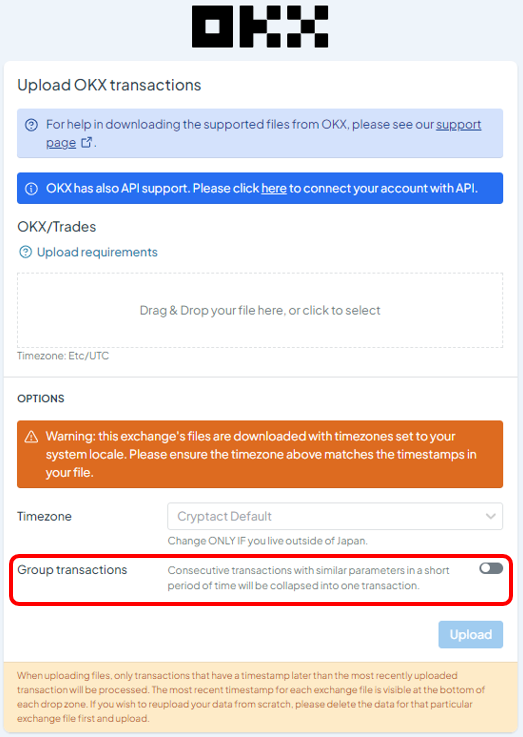This screenshot has width=523, height=737.
Task: Click the question mark icon beside help text
Action: click(x=31, y=125)
